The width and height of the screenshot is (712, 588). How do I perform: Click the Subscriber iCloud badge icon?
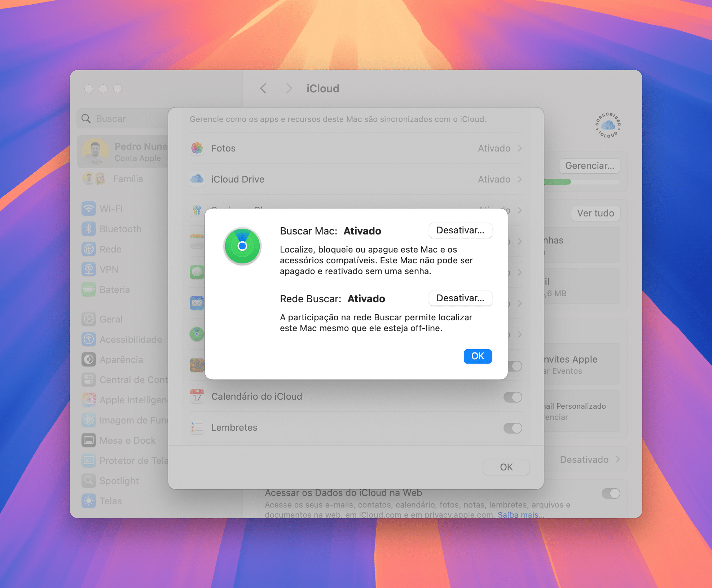[x=608, y=125]
